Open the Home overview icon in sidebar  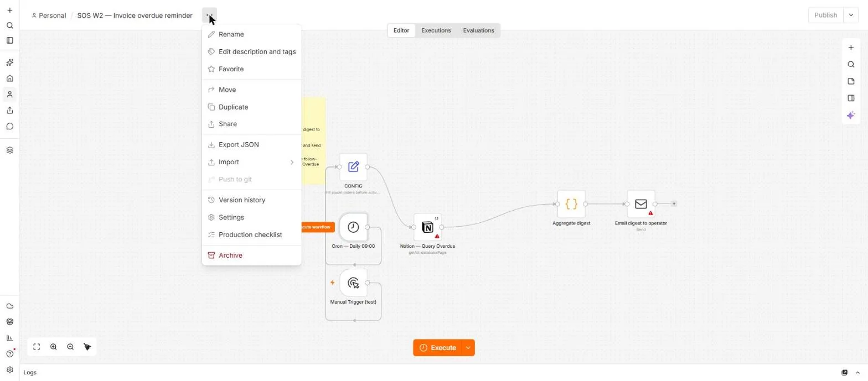click(9, 79)
